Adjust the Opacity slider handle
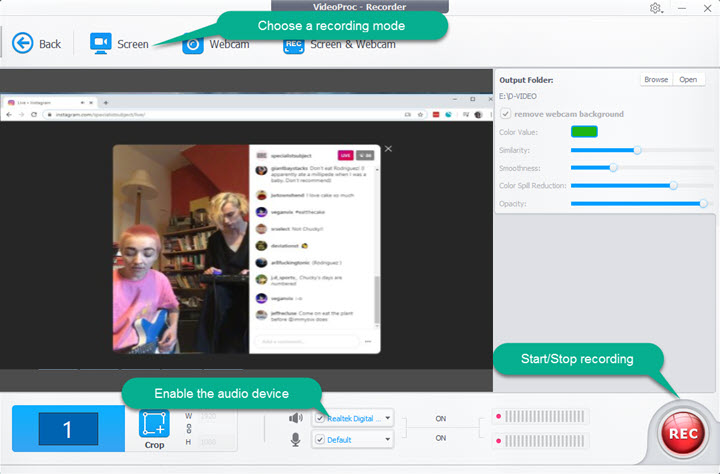 [703, 203]
